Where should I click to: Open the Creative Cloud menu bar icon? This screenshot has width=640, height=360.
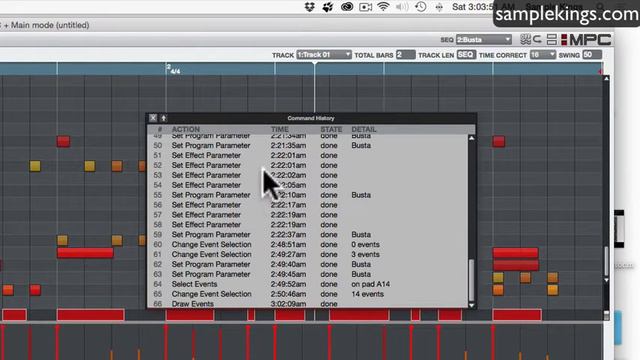[347, 7]
